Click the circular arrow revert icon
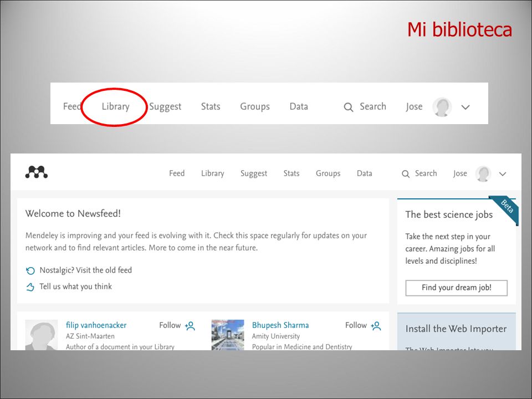The height and width of the screenshot is (399, 532). [30, 270]
